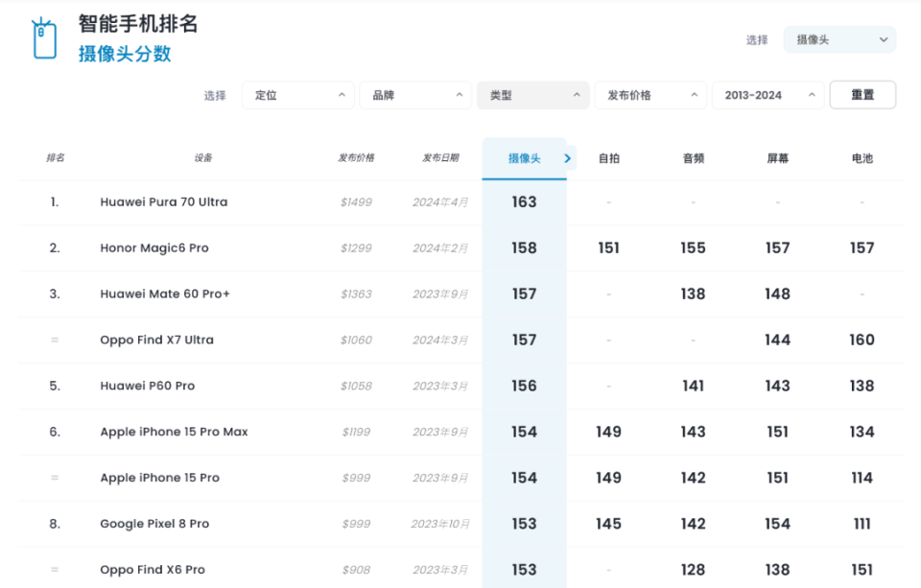Open the 摄像头 score category dropdown
This screenshot has width=921, height=588.
pyautogui.click(x=839, y=40)
